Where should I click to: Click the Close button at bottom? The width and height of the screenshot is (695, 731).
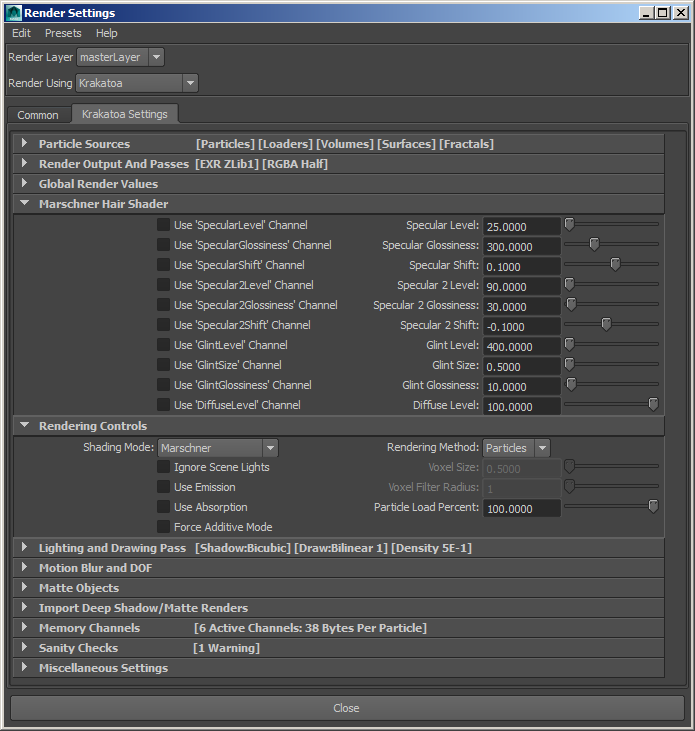pos(347,708)
